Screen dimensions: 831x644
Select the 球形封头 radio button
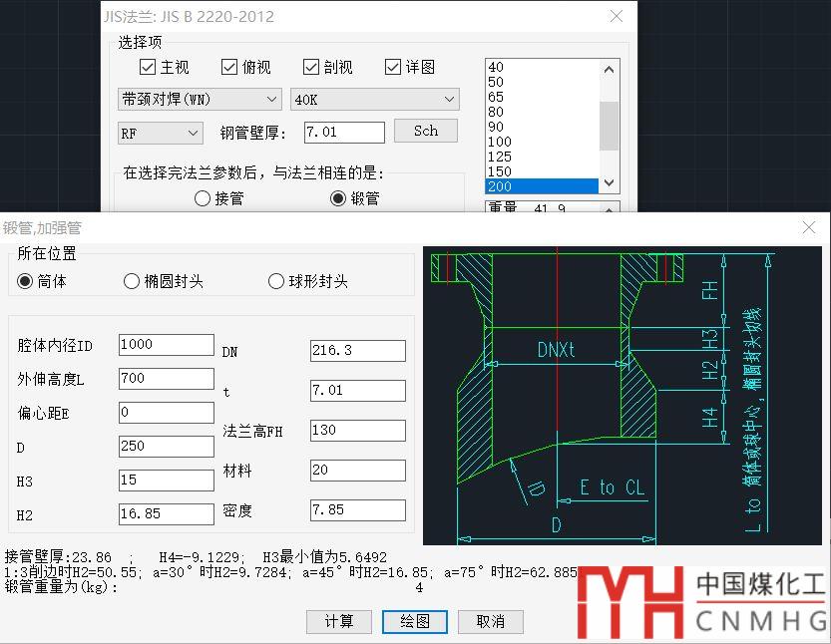[276, 281]
